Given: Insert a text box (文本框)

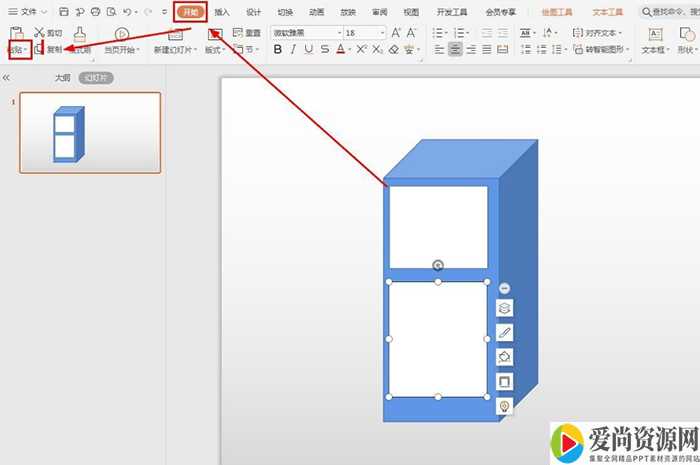Looking at the screenshot, I should point(654,40).
